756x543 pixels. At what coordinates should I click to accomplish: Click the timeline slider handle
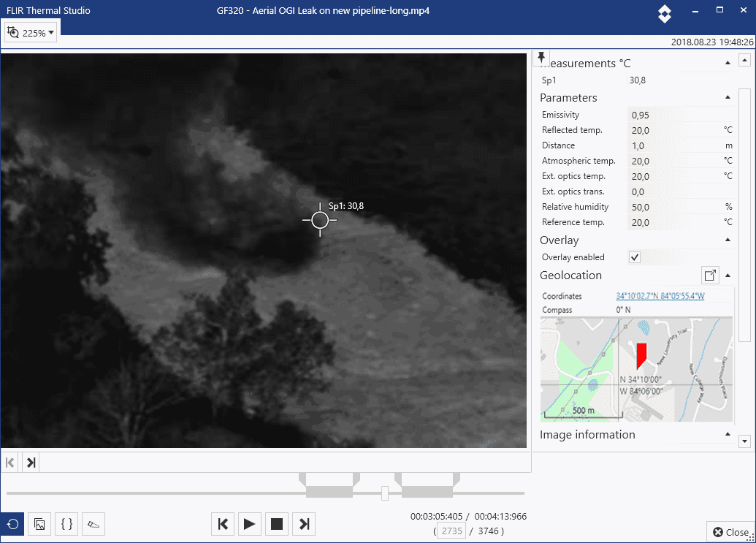pyautogui.click(x=385, y=493)
